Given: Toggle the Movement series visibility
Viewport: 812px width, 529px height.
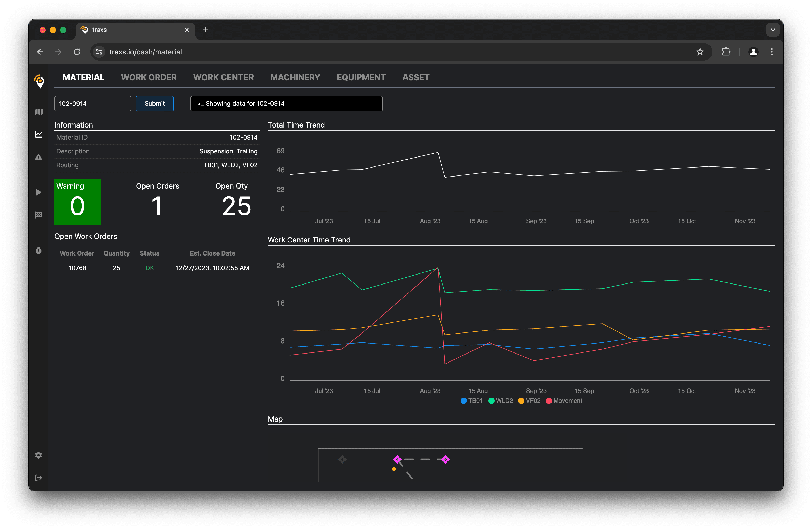Looking at the screenshot, I should 564,401.
